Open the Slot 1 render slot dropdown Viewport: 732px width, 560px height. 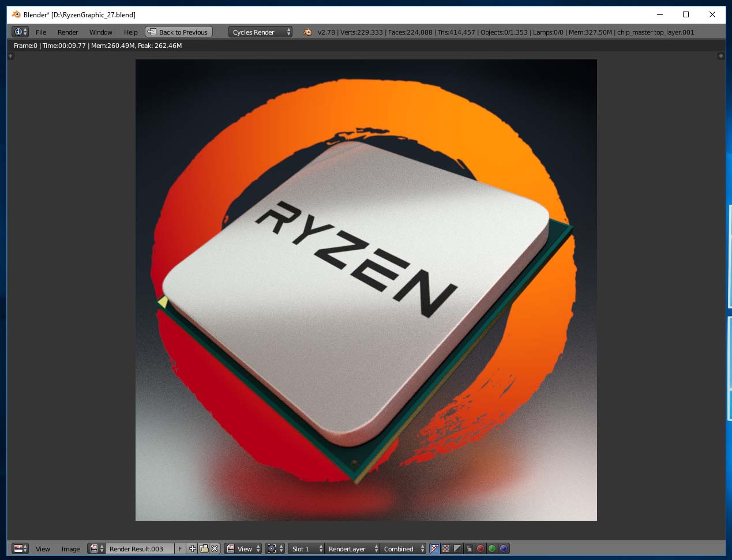[x=306, y=548]
